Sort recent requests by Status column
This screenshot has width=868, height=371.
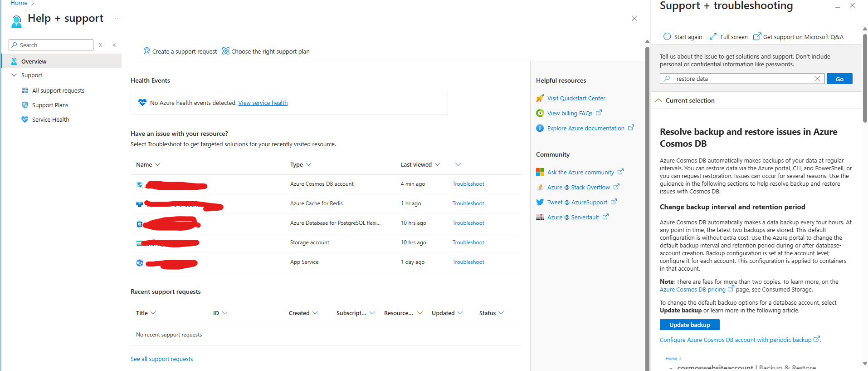[x=492, y=313]
